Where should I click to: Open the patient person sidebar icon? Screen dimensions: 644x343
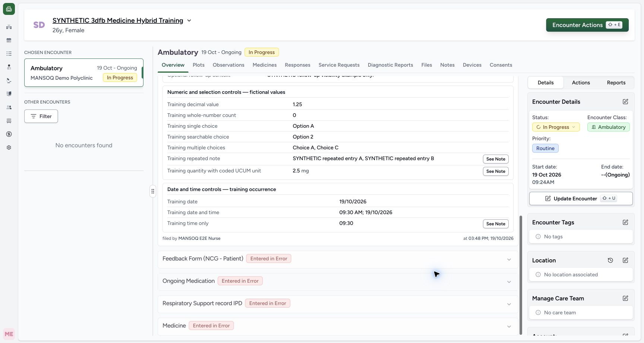(9, 67)
